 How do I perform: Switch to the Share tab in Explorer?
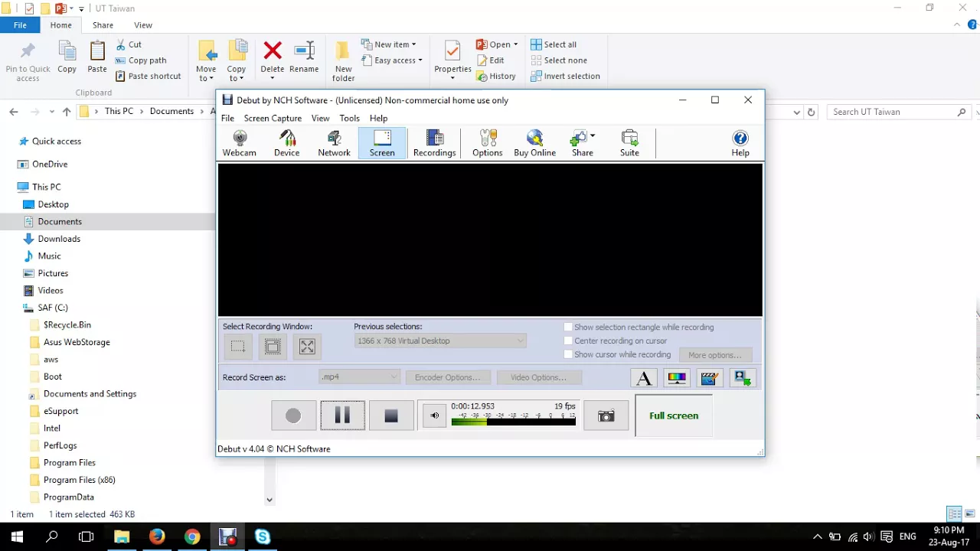pyautogui.click(x=103, y=25)
